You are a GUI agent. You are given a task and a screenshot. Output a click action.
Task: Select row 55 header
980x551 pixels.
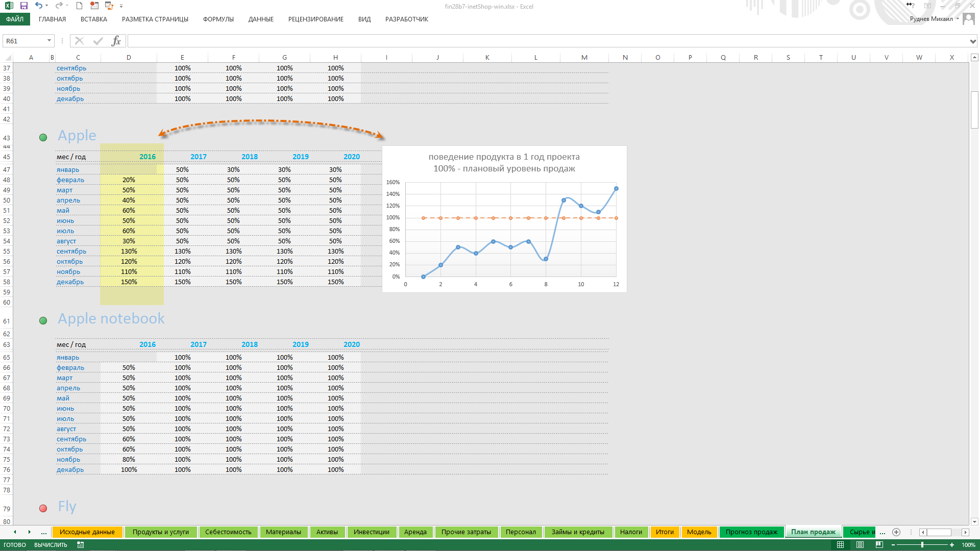click(x=7, y=251)
